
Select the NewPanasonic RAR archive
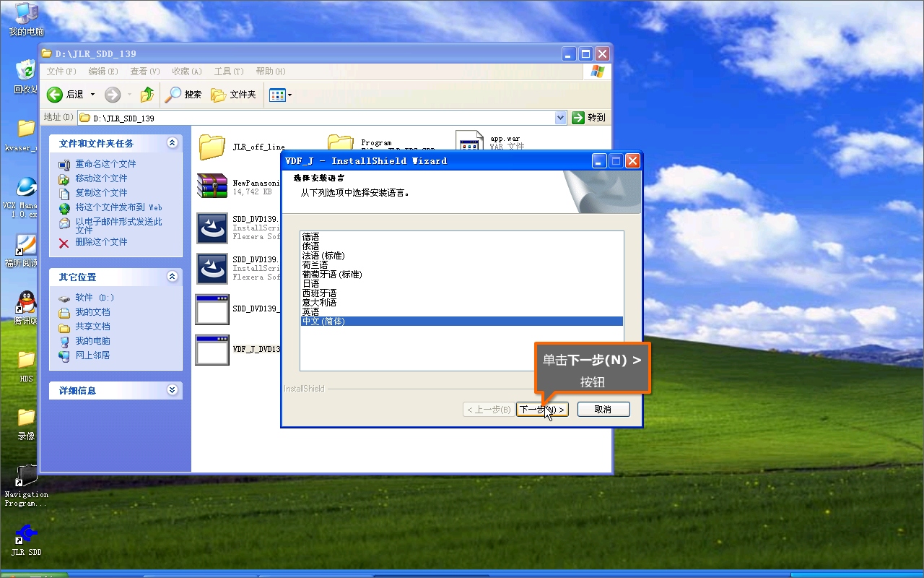click(x=237, y=186)
